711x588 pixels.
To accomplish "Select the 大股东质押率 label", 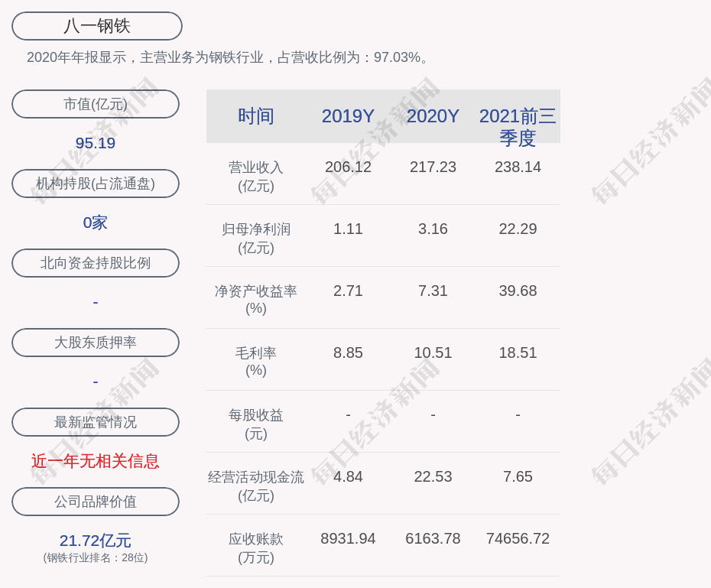I will click(x=96, y=343).
